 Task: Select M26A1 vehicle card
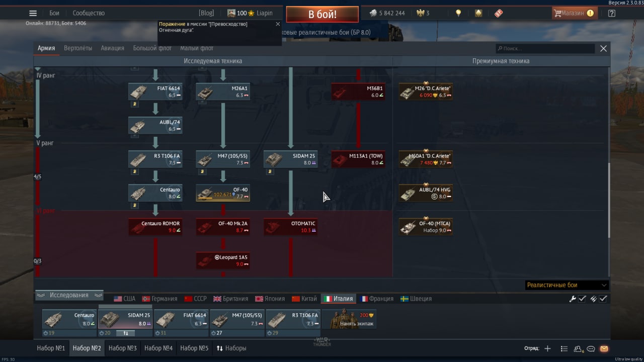point(222,92)
